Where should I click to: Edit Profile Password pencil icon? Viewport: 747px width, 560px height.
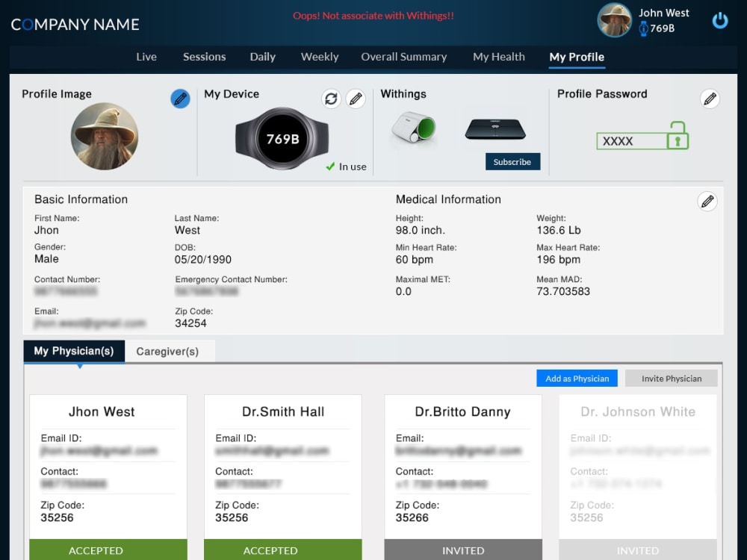(x=710, y=99)
